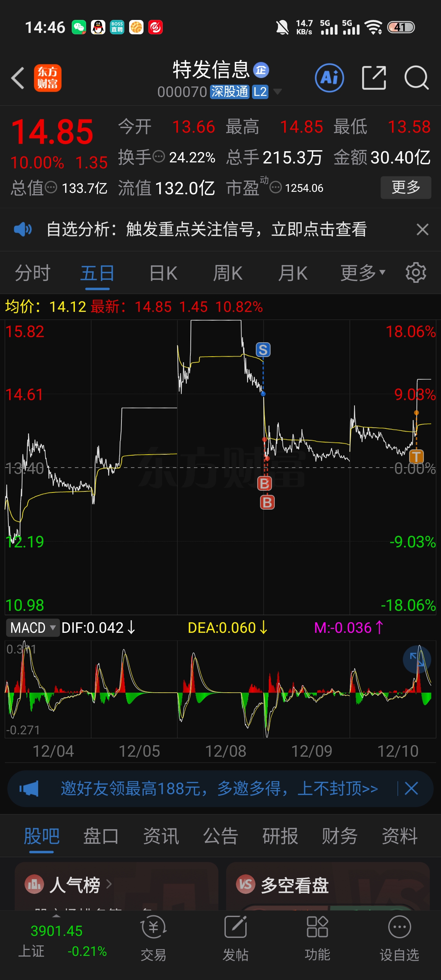Open the chart settings gear
The image size is (441, 980).
click(x=415, y=272)
